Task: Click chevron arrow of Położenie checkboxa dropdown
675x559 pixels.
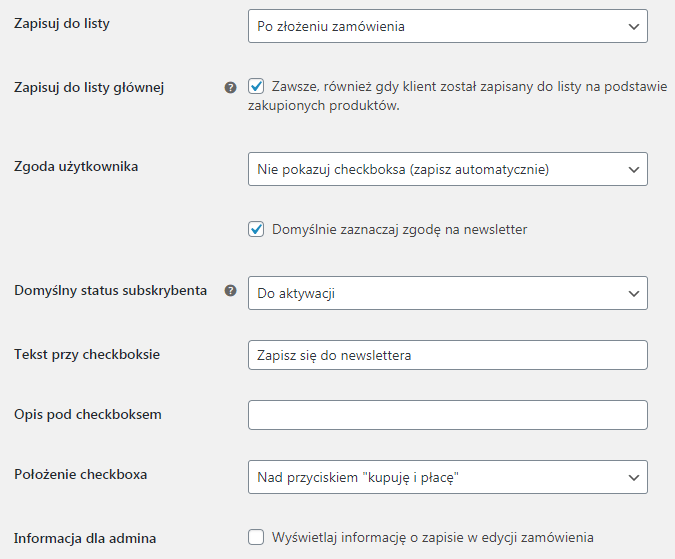Action: [634, 478]
